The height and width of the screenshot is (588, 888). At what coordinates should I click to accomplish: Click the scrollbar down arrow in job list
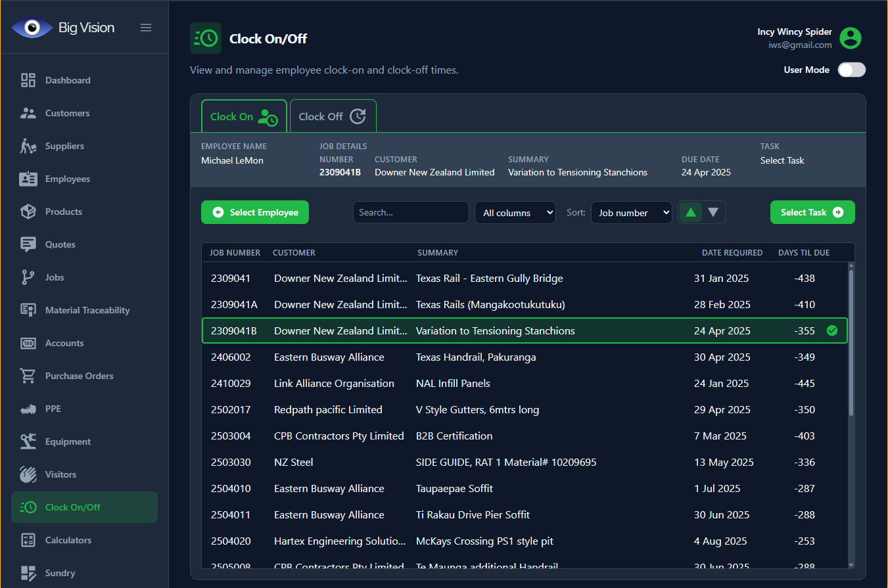click(851, 564)
